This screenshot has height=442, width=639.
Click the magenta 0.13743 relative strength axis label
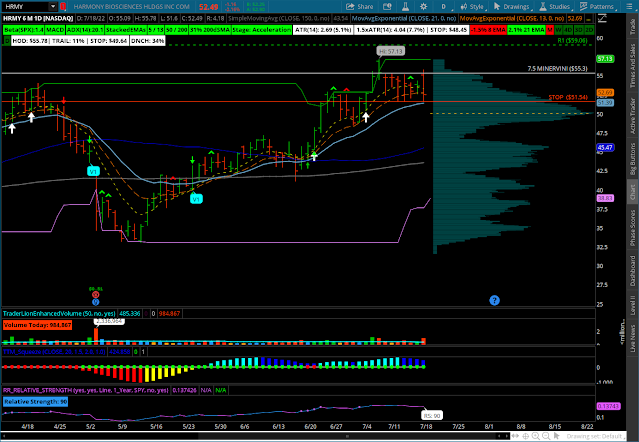608,406
